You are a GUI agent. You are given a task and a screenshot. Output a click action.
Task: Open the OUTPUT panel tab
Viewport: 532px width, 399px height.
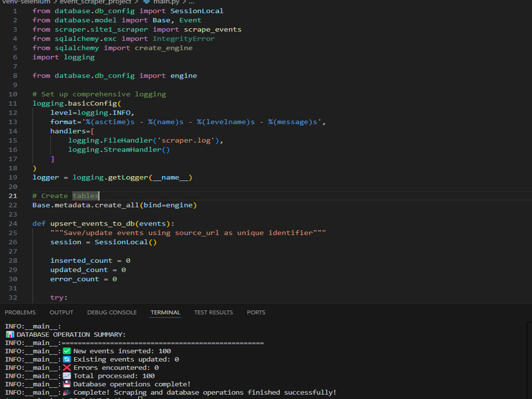tap(61, 312)
